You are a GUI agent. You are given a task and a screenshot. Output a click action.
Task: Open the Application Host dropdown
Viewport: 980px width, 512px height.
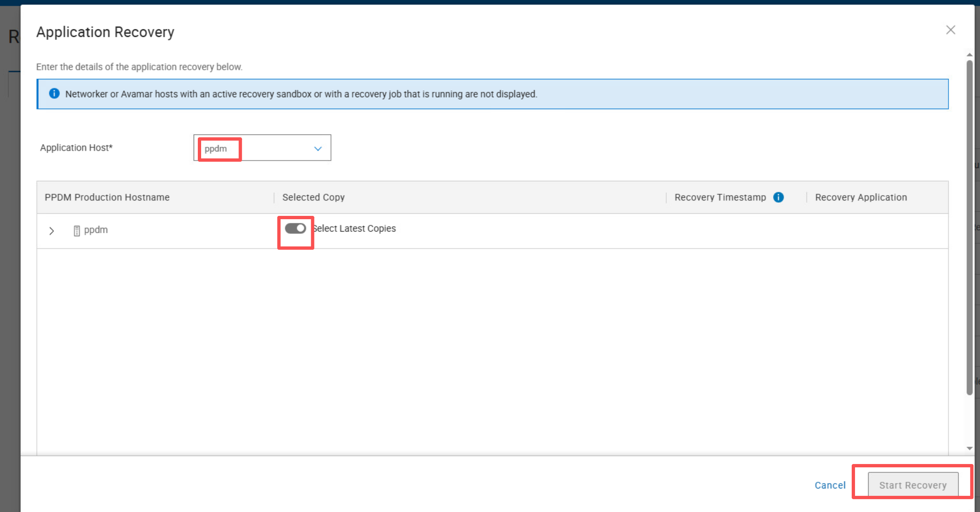point(262,148)
